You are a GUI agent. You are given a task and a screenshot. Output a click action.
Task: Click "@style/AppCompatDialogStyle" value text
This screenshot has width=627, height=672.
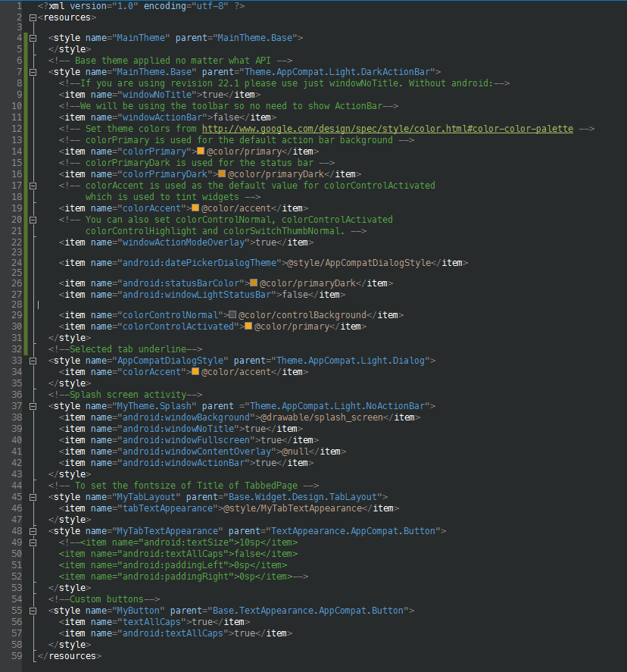[359, 263]
